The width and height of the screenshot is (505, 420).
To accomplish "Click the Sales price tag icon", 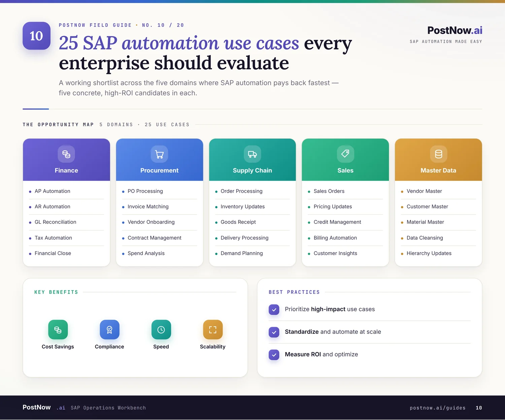I will coord(345,154).
